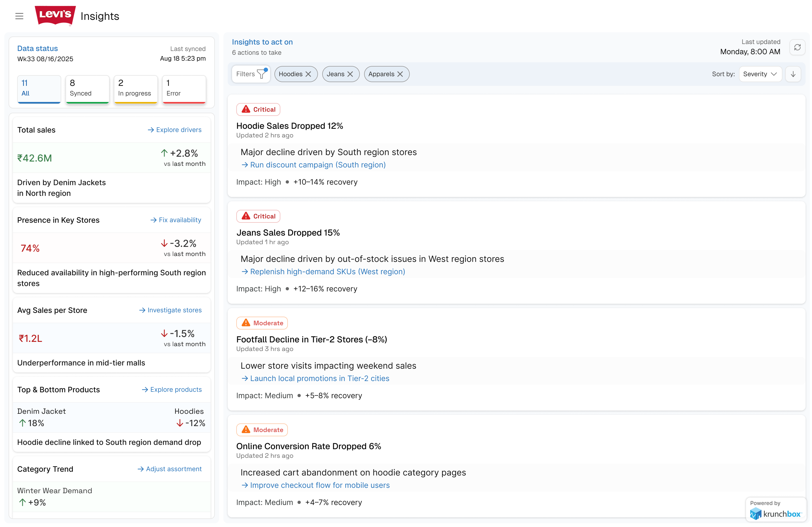Click Improve checkout flow for mobile users
This screenshot has width=812, height=527.
[316, 485]
